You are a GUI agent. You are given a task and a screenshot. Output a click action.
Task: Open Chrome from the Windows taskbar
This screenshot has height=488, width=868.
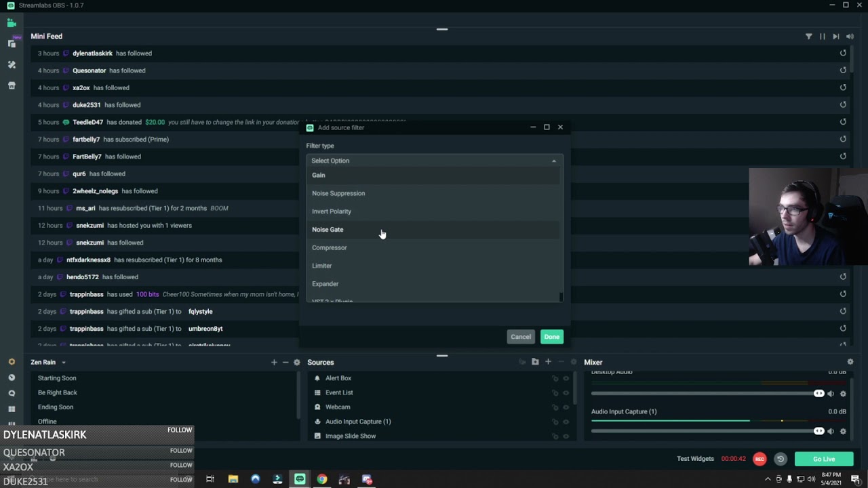coord(322,479)
